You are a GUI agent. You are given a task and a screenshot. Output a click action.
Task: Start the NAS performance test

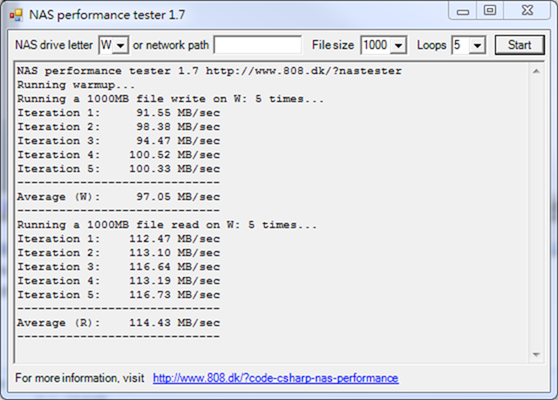click(x=520, y=45)
